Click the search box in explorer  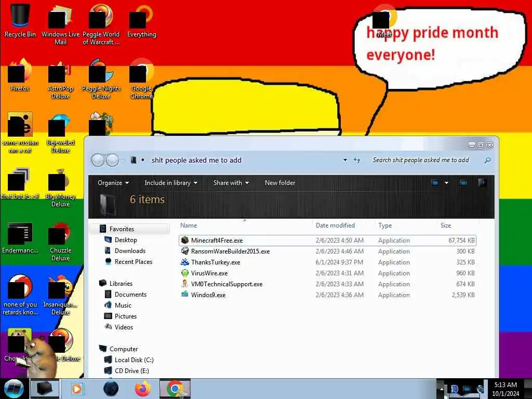click(421, 160)
